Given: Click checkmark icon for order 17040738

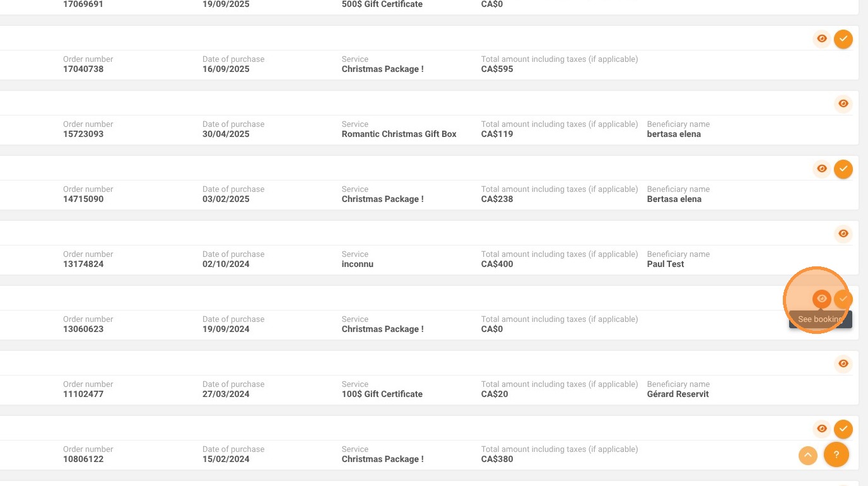Looking at the screenshot, I should pos(843,39).
